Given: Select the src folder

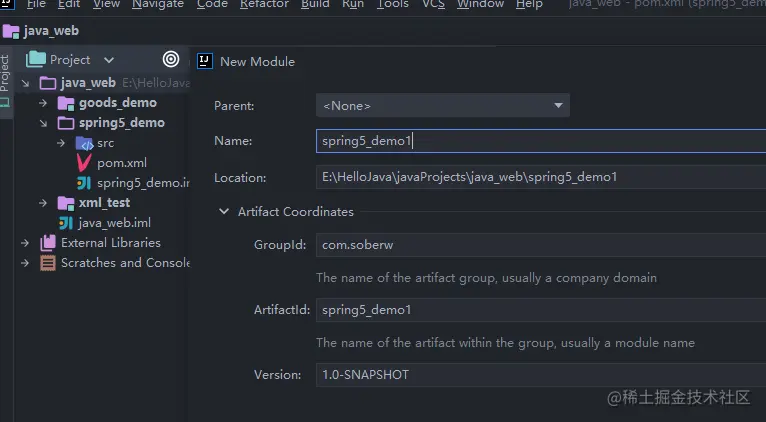Looking at the screenshot, I should 106,143.
